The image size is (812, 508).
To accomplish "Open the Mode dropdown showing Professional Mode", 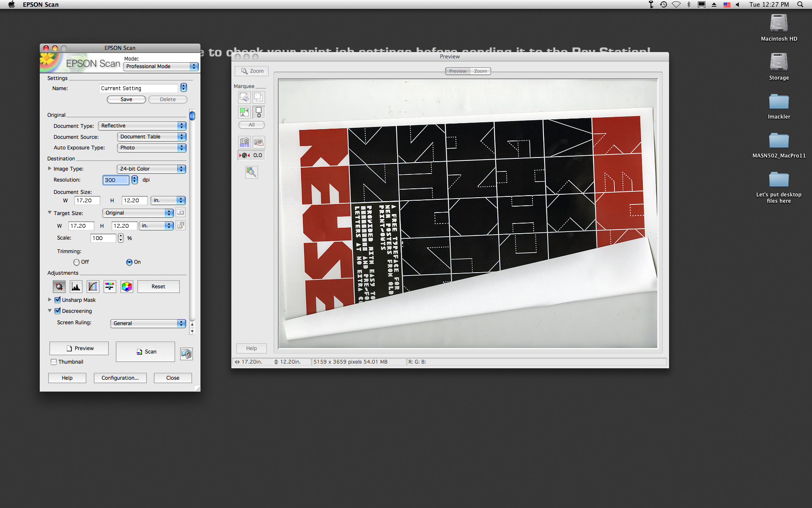I will (x=161, y=66).
